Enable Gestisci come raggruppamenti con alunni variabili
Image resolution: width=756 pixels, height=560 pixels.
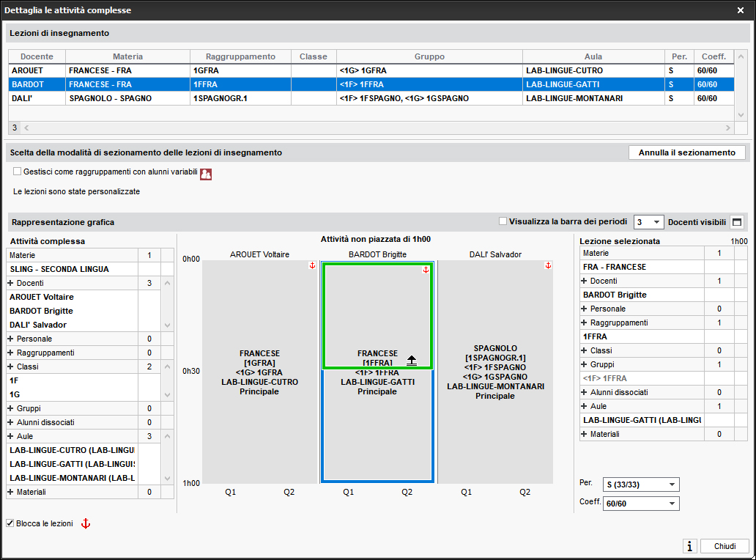[18, 172]
